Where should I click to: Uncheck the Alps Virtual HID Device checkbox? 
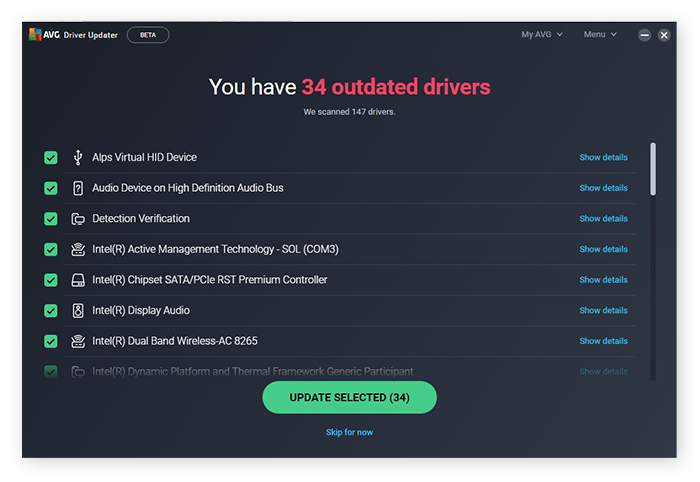pyautogui.click(x=51, y=157)
